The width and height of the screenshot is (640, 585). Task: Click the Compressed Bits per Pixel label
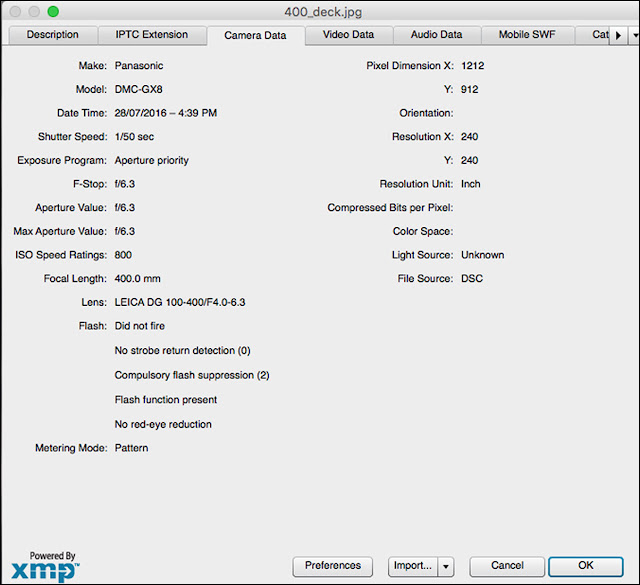point(390,208)
